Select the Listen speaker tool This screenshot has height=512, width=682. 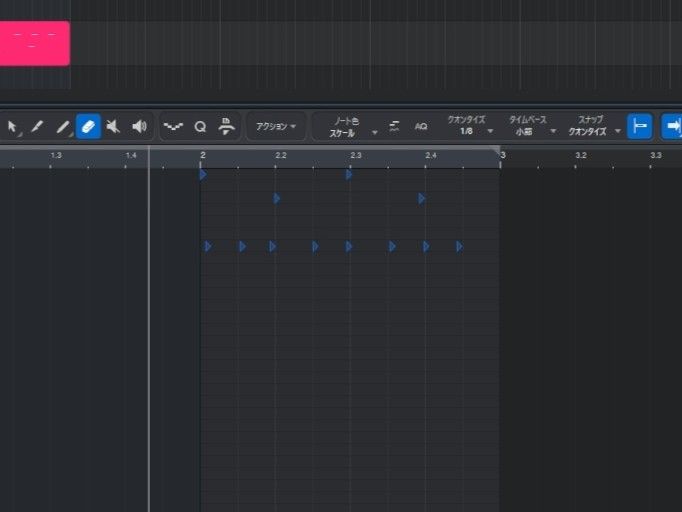point(139,127)
